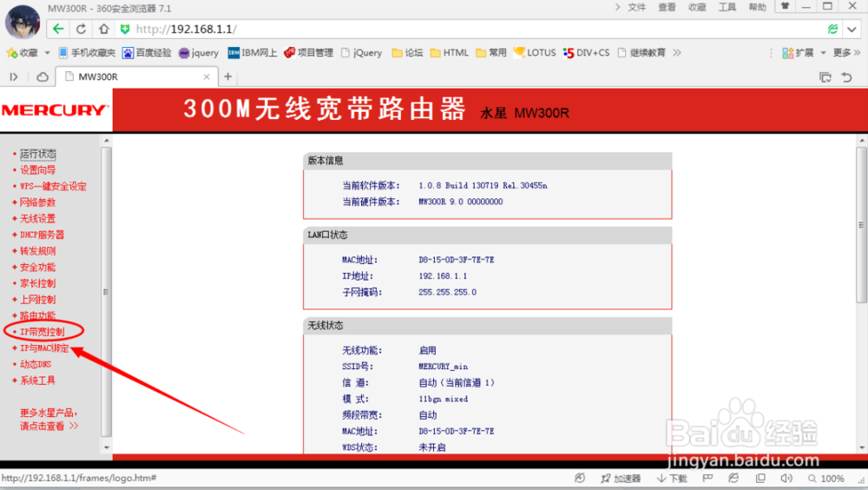This screenshot has height=490, width=868.
Task: Expand the 安全功能 menu
Action: click(x=37, y=267)
